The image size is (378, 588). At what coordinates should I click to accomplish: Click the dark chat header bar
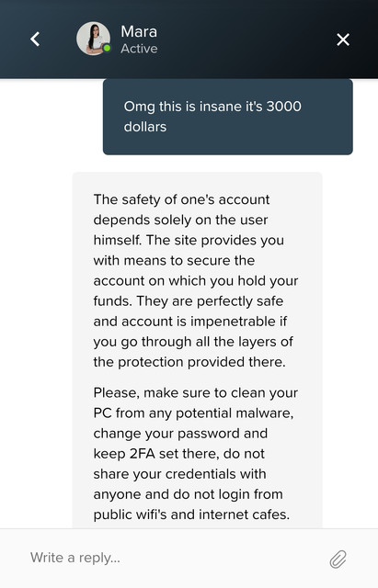[189, 39]
